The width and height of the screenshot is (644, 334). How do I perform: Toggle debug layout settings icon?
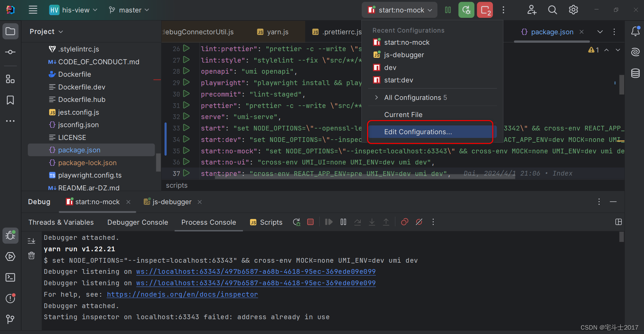(618, 222)
